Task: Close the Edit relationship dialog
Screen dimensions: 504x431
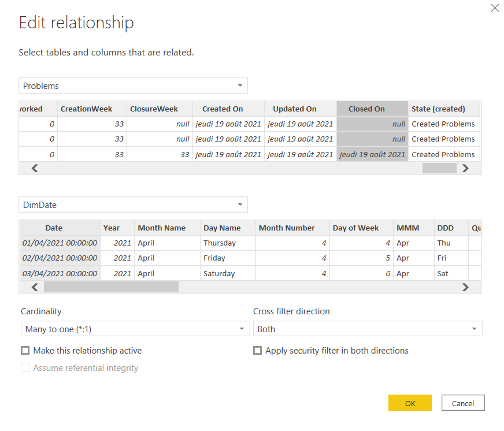Action: point(495,8)
